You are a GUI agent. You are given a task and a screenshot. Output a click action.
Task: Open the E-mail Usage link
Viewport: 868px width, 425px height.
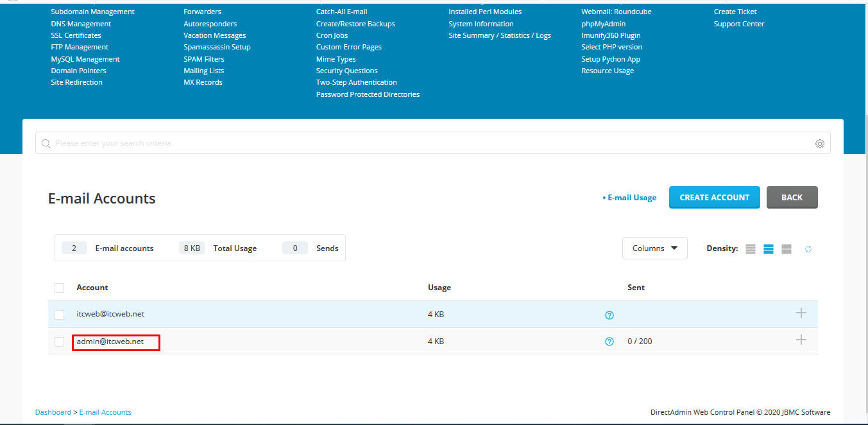tap(631, 198)
